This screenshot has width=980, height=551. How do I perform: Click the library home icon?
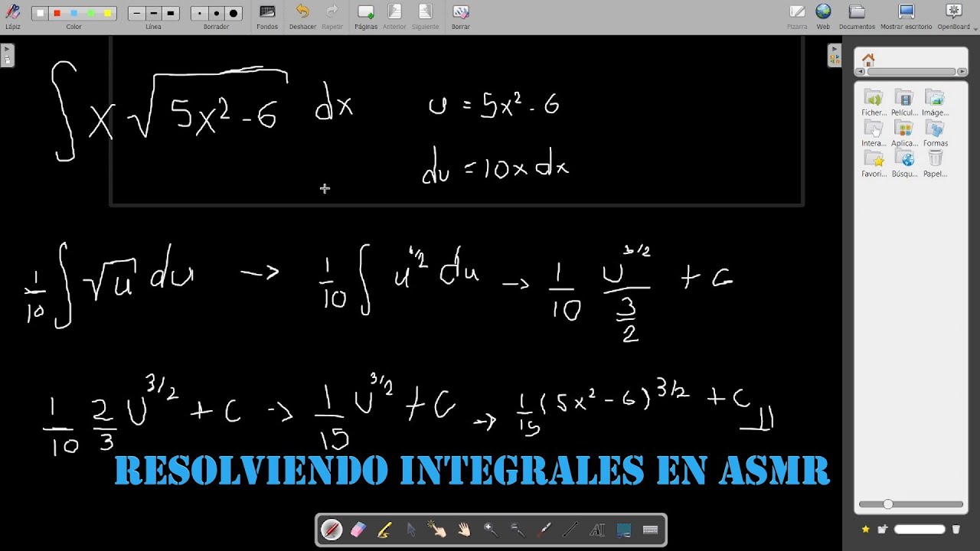pos(868,59)
